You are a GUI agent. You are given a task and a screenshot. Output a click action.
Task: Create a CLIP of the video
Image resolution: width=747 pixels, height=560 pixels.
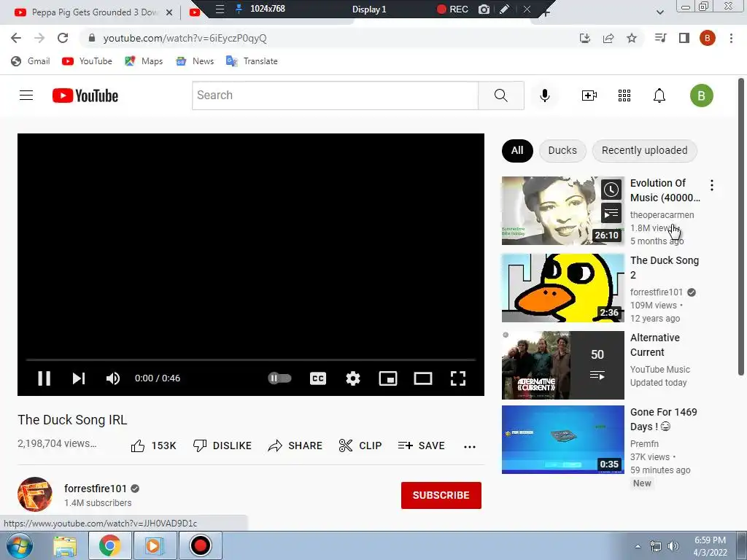coord(360,446)
